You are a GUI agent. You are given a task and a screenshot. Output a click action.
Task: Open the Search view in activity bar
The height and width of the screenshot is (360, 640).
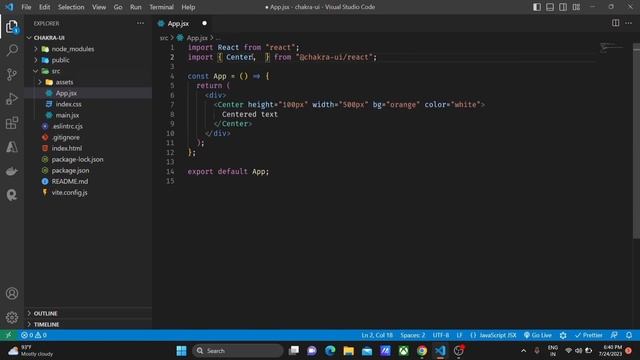point(12,51)
